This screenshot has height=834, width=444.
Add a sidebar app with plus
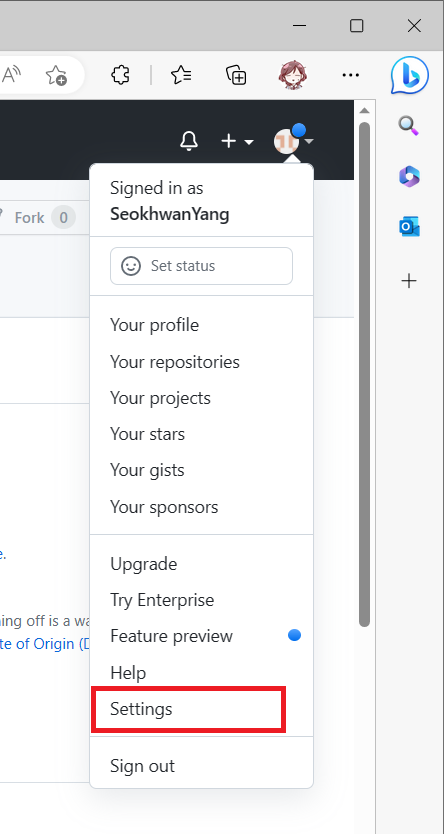409,281
